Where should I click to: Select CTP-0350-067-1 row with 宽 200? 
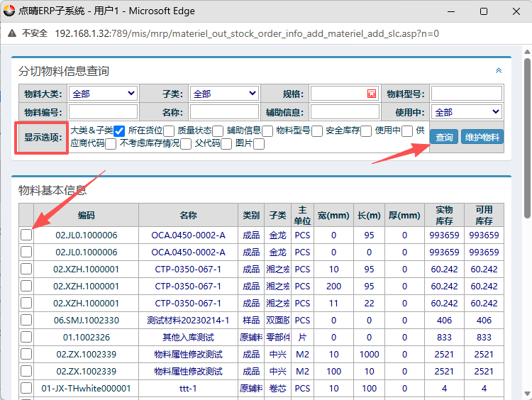click(26, 286)
